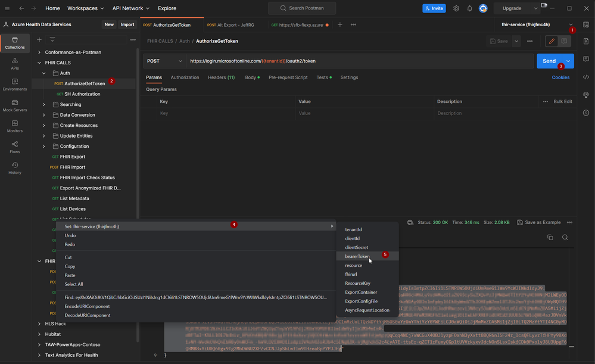Screen dimensions: 595x364
Task: Open the request info icon in right sidebar
Action: [586, 113]
